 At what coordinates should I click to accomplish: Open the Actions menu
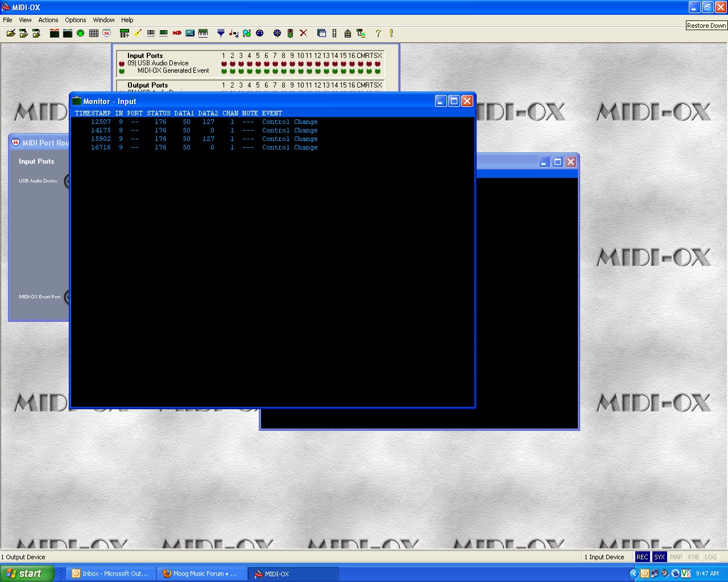pyautogui.click(x=48, y=20)
